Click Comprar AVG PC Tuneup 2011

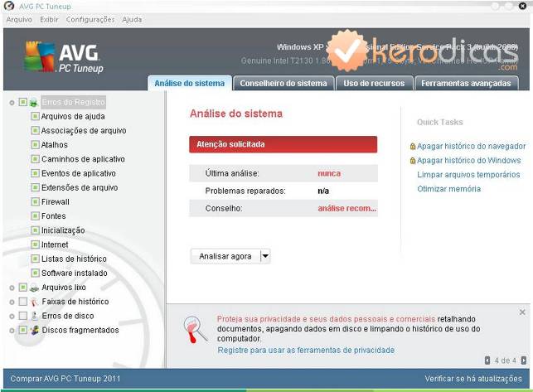click(65, 379)
